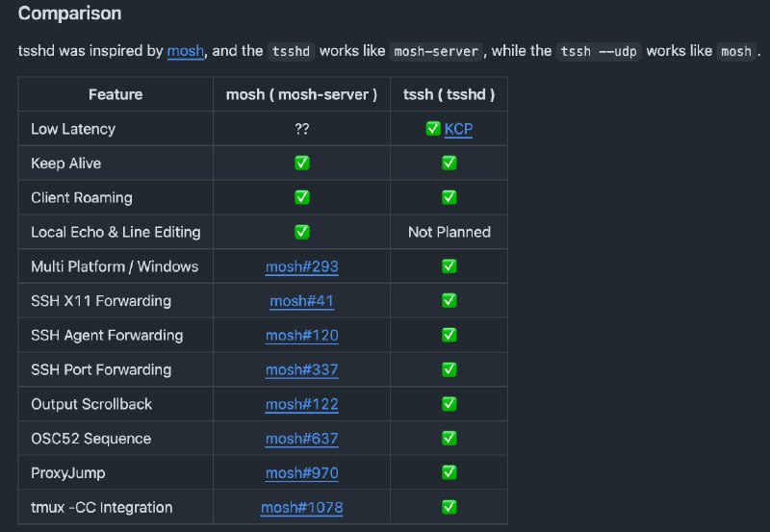The image size is (770, 532).
Task: Click the tssh --udp inline code text
Action: [x=599, y=51]
